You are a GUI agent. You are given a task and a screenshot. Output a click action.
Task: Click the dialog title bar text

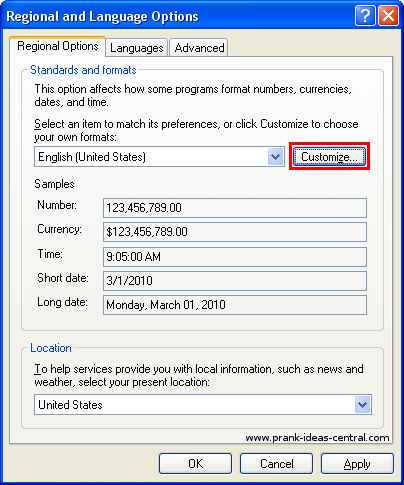[x=102, y=16]
